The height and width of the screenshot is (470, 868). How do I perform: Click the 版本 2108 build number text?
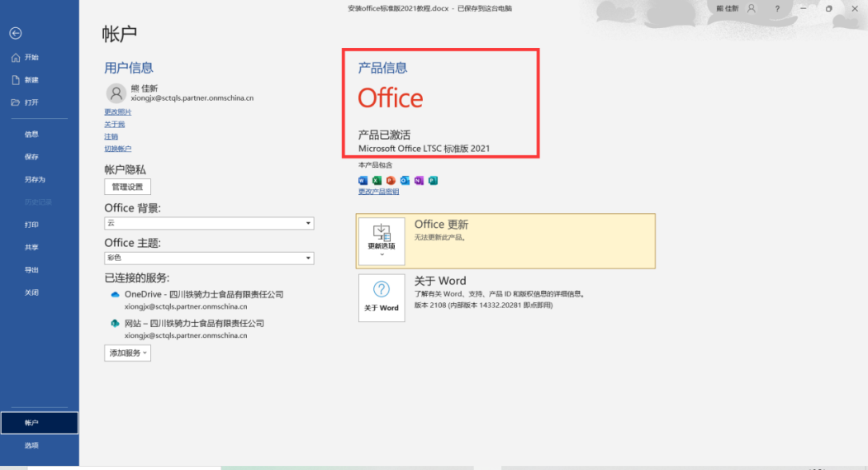(x=483, y=305)
